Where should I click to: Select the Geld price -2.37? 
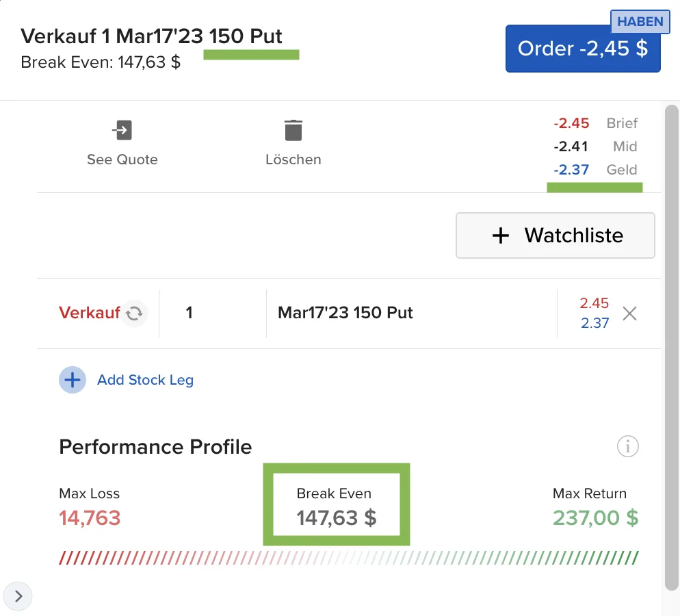(x=571, y=170)
